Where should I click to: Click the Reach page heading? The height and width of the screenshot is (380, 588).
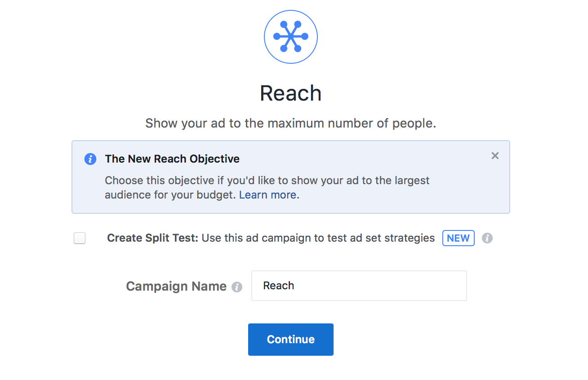[291, 93]
